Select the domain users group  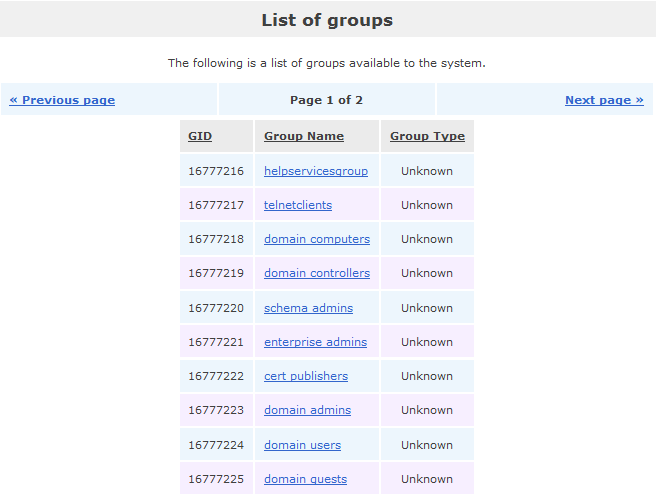tap(302, 445)
